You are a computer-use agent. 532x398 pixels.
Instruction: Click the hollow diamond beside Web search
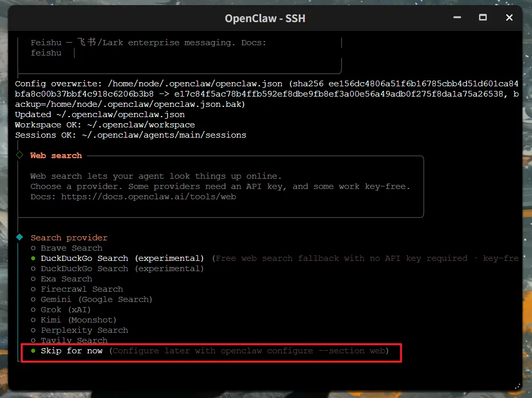coord(20,155)
